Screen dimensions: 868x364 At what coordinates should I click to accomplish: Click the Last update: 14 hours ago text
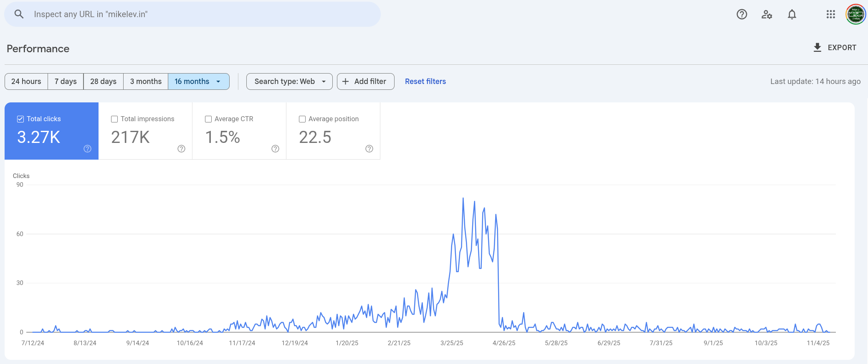(815, 81)
